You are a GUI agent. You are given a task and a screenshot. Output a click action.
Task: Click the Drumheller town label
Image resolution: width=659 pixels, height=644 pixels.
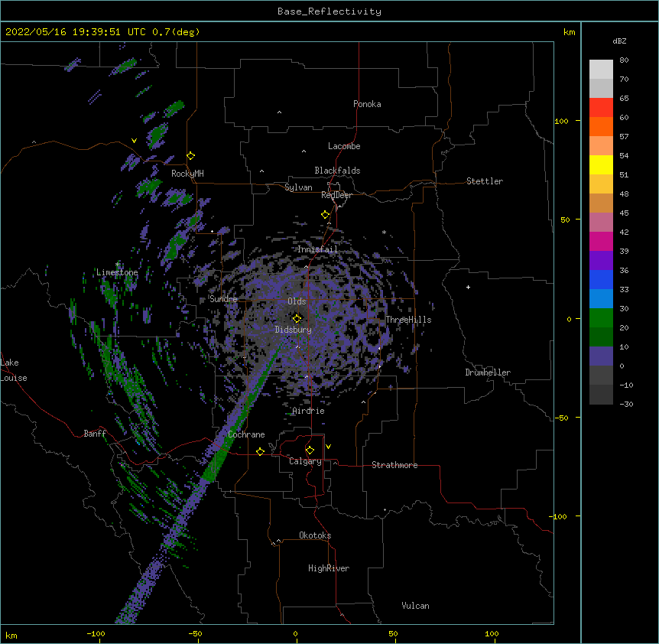[x=488, y=372]
